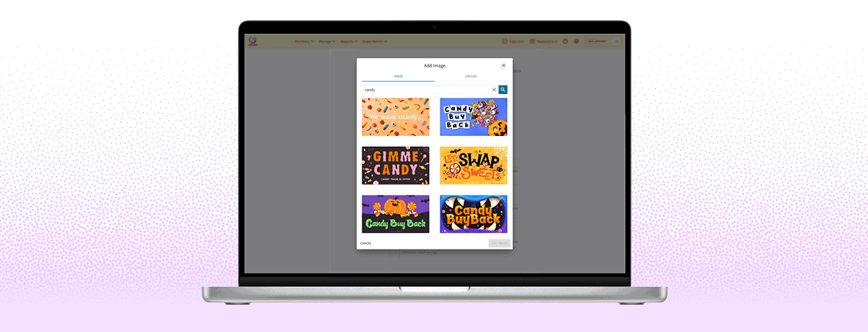Clear the candy search text
The image size is (868, 332).
[495, 90]
